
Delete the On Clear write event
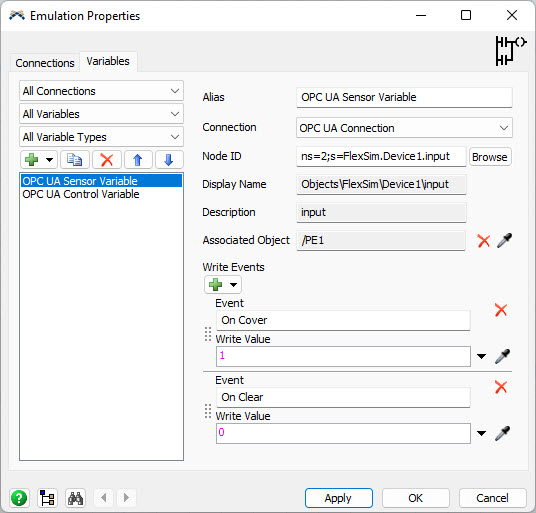point(501,387)
